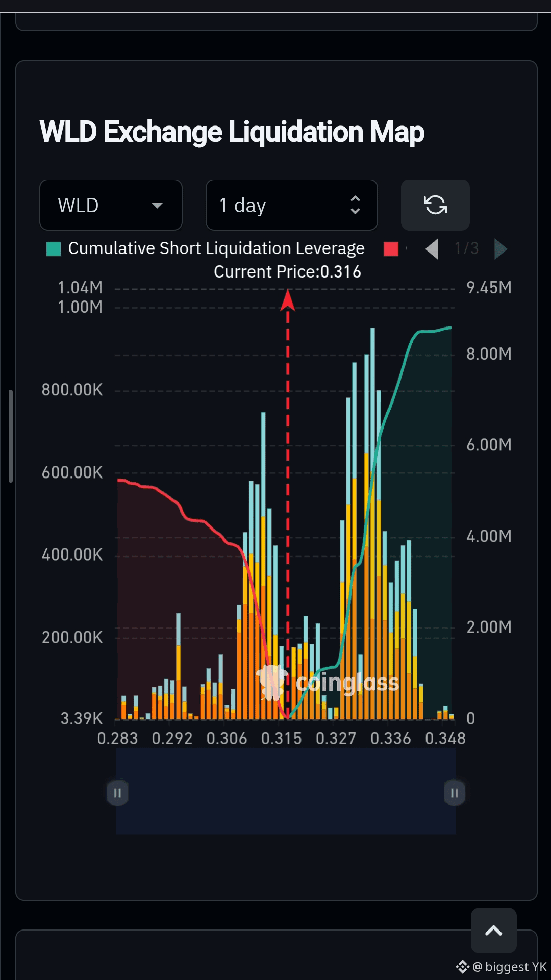Click the 0.348 x-axis label
Screen dimensions: 551x980
click(x=445, y=738)
